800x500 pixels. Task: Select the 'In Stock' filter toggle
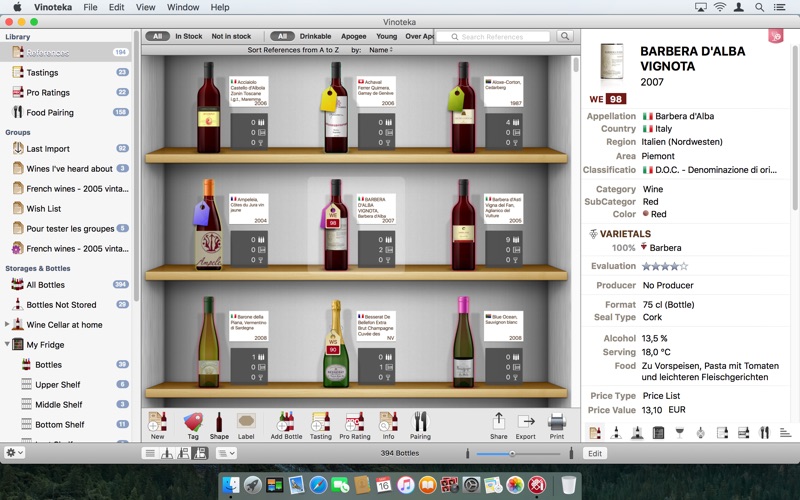188,36
